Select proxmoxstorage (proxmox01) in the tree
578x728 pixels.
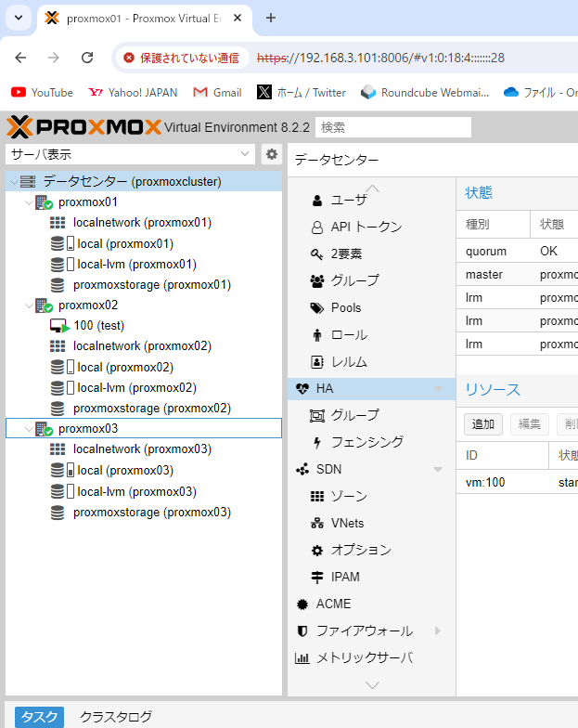151,285
